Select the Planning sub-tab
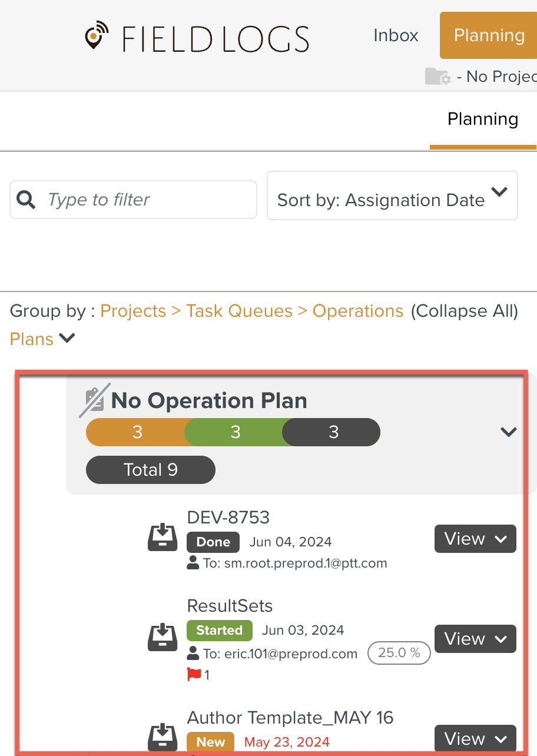 (483, 120)
